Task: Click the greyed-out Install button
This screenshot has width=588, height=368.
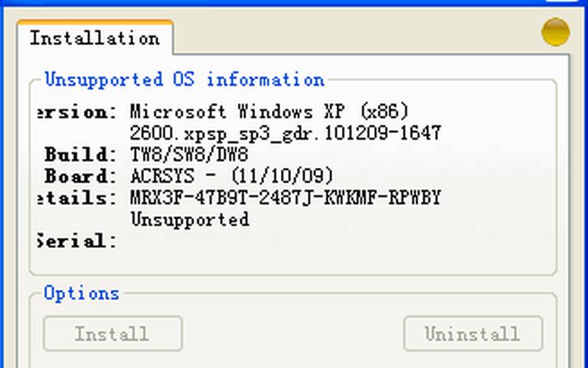Action: (113, 334)
